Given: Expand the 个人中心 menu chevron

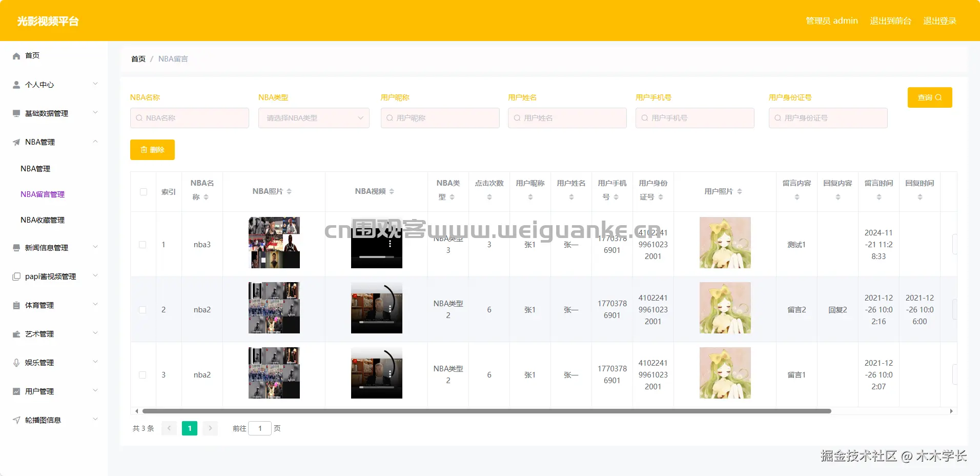Looking at the screenshot, I should click(95, 84).
